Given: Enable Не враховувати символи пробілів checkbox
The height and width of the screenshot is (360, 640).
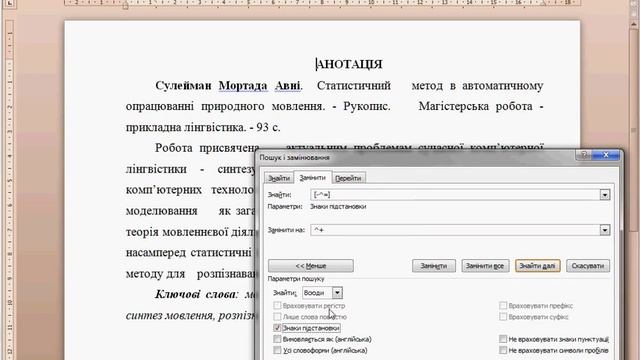Looking at the screenshot, I should click(503, 350).
